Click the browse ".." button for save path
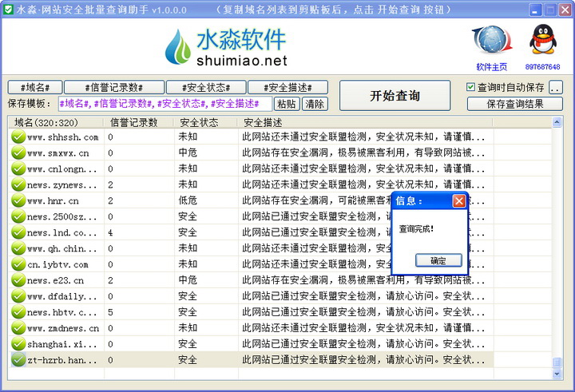Screen dimensions: 575x392 [556, 88]
